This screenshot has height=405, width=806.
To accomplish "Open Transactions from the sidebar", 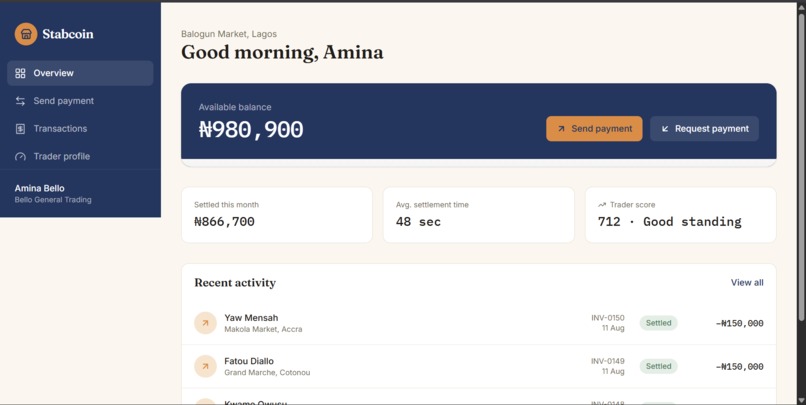I will point(80,128).
